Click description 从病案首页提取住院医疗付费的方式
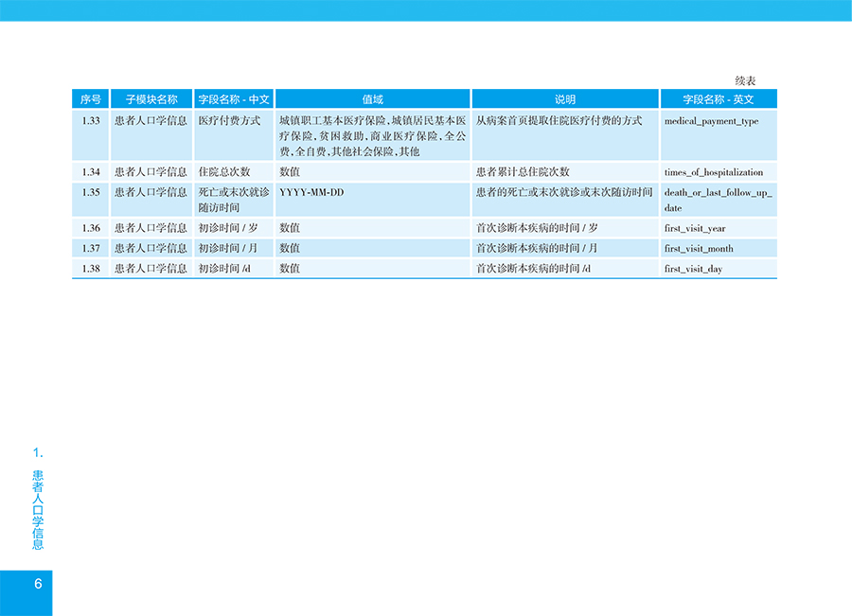 pyautogui.click(x=559, y=120)
